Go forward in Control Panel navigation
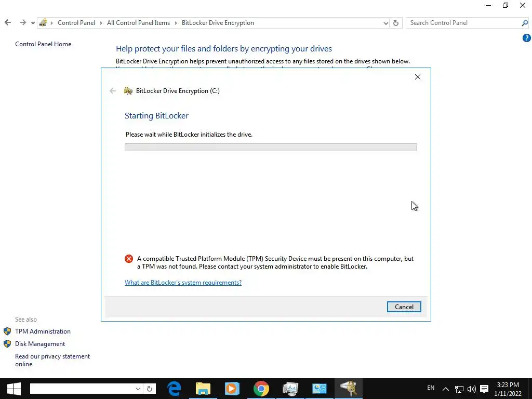 click(23, 23)
